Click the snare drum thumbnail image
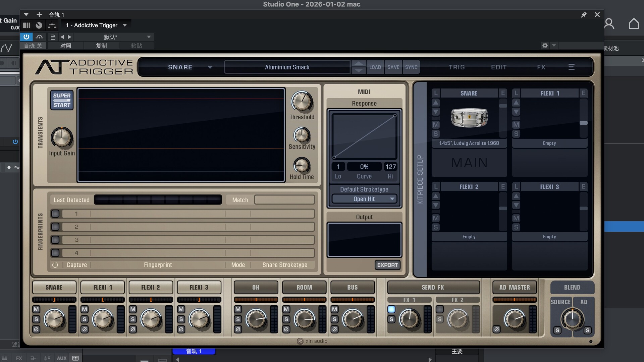The height and width of the screenshot is (362, 644). pyautogui.click(x=469, y=118)
